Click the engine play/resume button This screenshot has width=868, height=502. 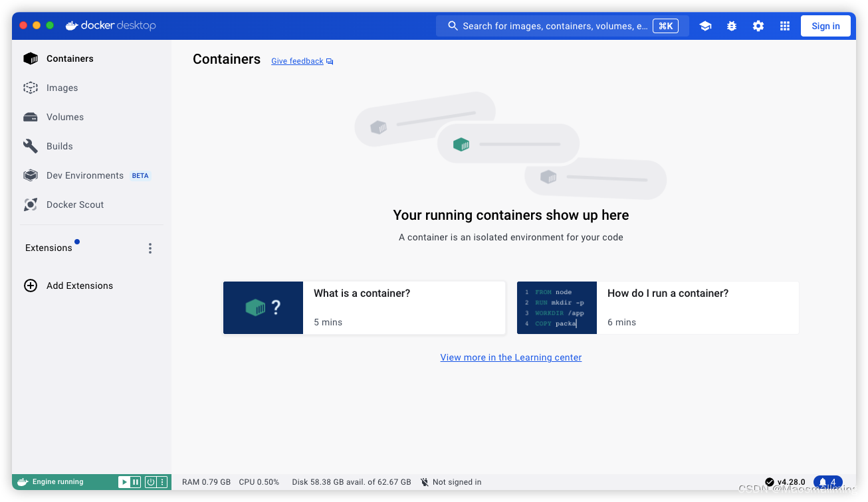(x=124, y=482)
